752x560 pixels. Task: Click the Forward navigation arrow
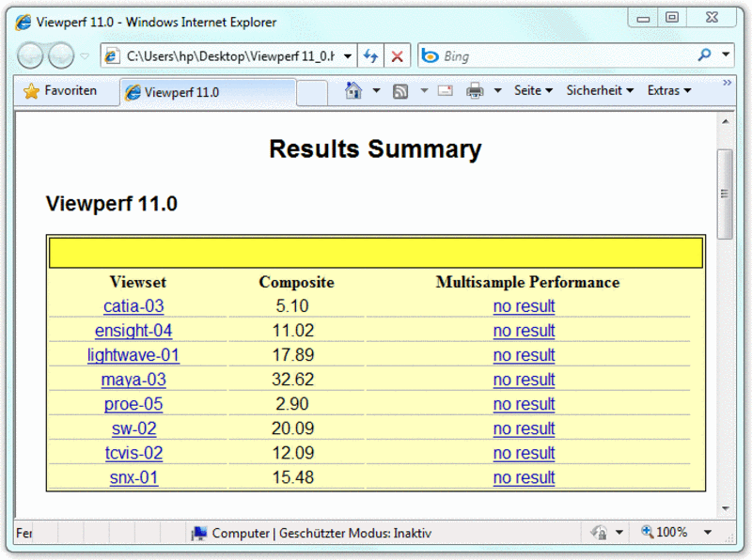coord(61,56)
